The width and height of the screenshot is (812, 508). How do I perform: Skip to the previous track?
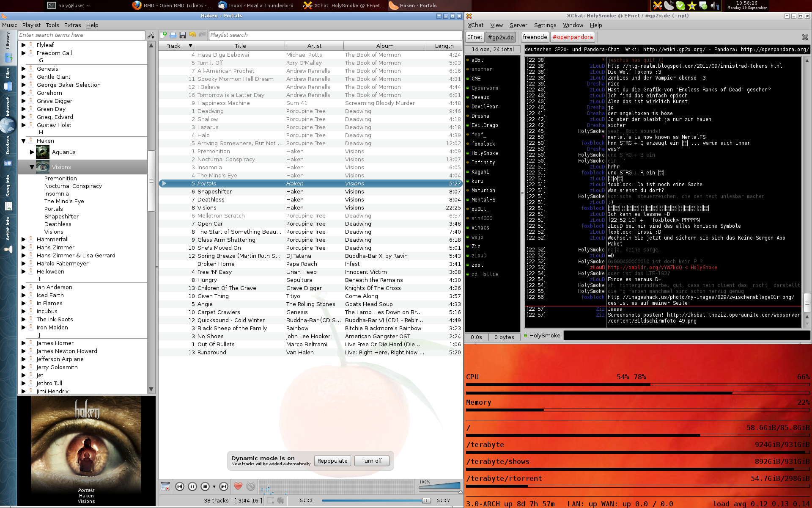[180, 487]
